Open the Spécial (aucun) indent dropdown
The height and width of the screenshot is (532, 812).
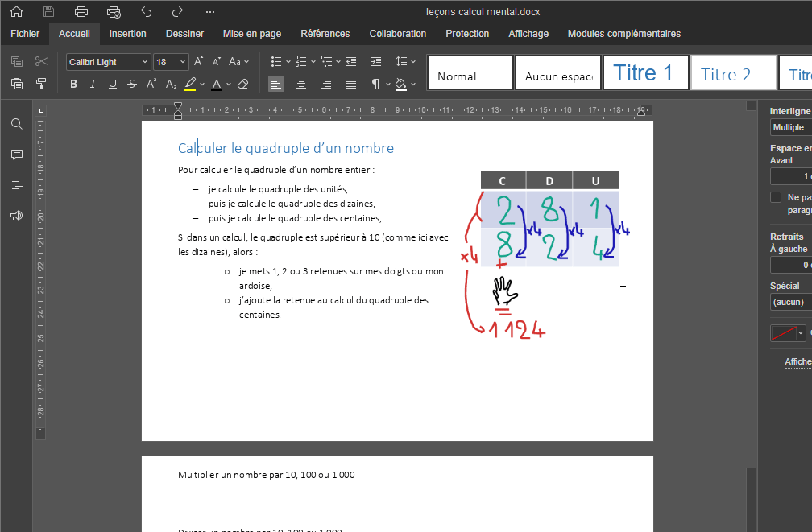click(x=791, y=302)
